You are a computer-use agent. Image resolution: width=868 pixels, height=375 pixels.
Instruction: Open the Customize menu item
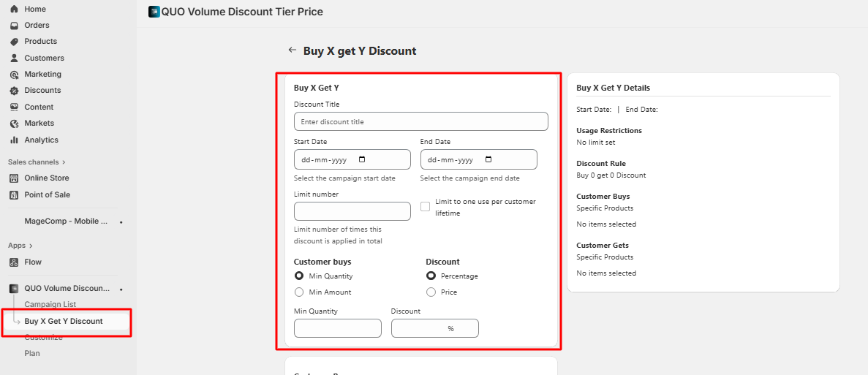[x=43, y=338]
